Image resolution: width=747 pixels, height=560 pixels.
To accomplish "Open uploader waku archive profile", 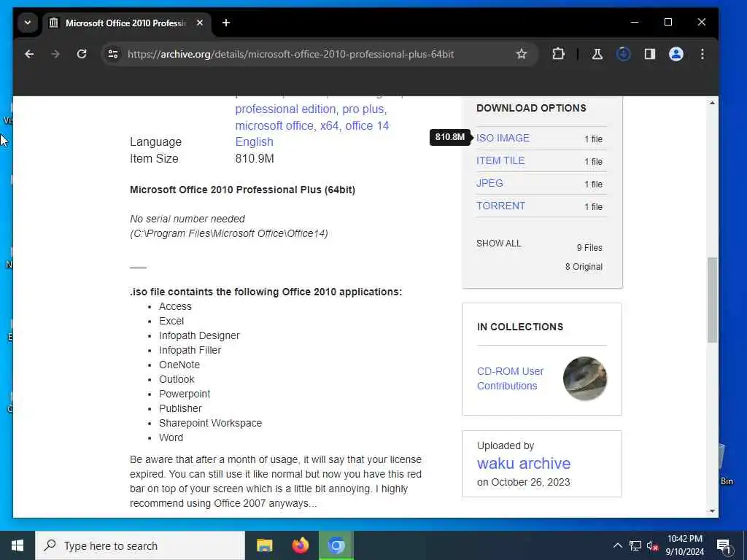I will click(524, 463).
